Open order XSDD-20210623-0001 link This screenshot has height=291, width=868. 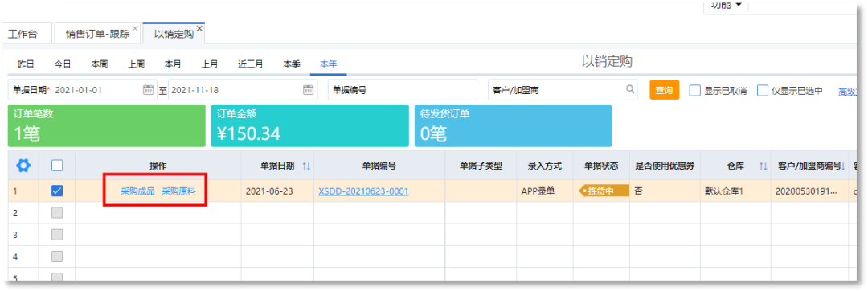364,191
